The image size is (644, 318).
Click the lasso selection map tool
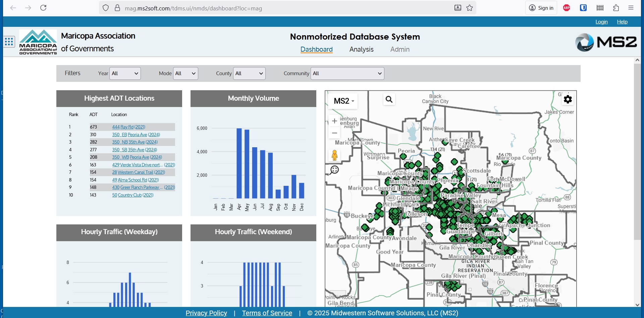(334, 170)
